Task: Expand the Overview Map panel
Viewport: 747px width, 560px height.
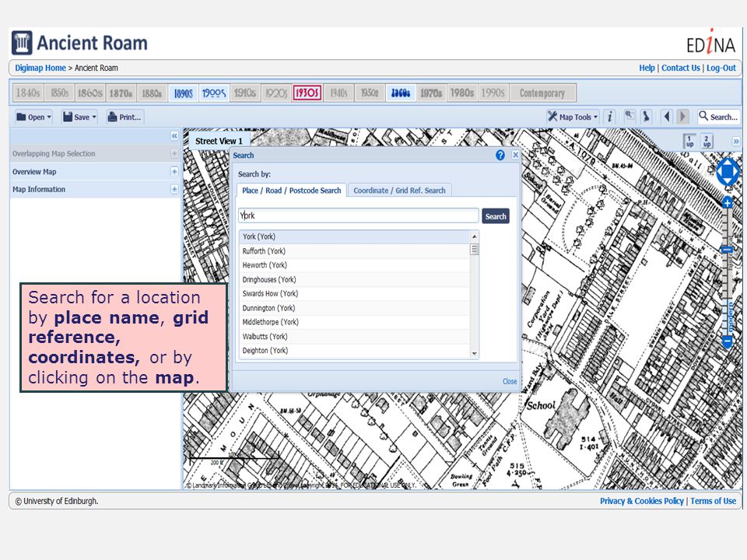Action: tap(174, 171)
